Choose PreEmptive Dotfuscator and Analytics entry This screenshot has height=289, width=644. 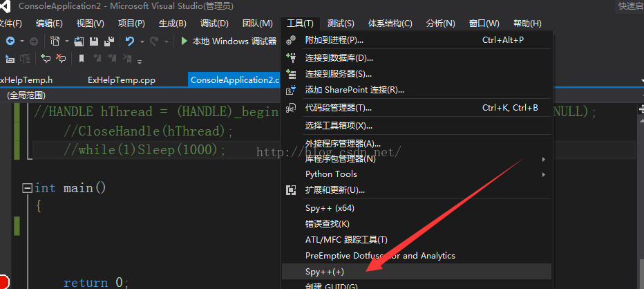tap(417, 256)
